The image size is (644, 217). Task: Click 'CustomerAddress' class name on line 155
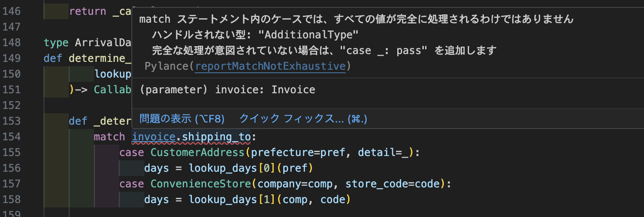[x=198, y=153]
